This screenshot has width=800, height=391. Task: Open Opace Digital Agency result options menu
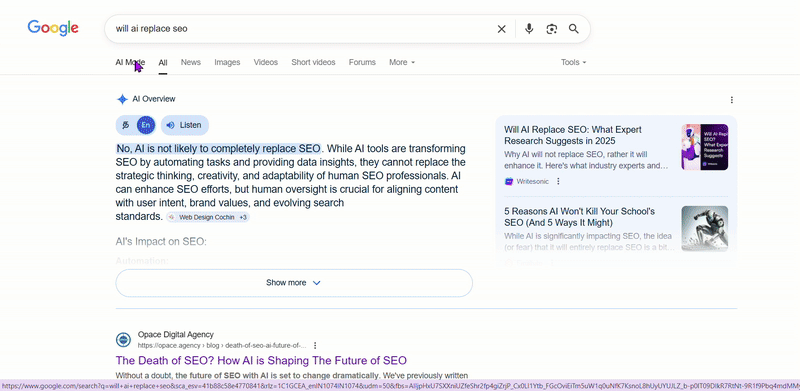[315, 345]
